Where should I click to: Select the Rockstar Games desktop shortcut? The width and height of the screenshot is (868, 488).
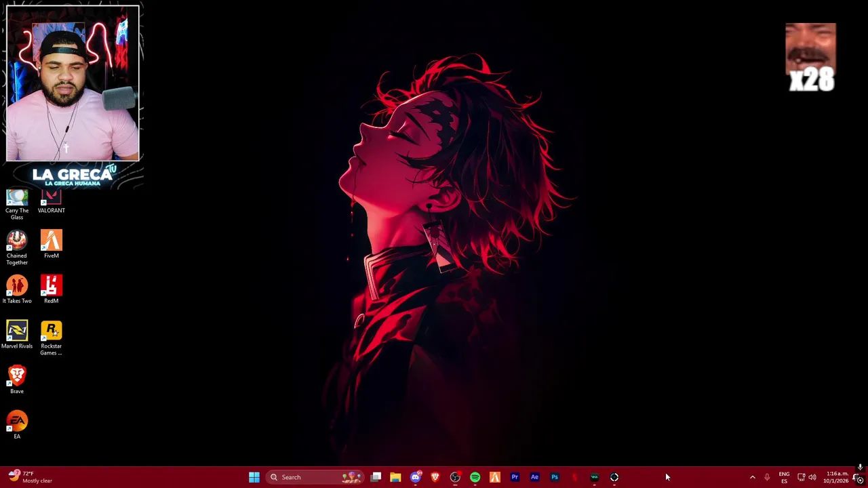(52, 338)
